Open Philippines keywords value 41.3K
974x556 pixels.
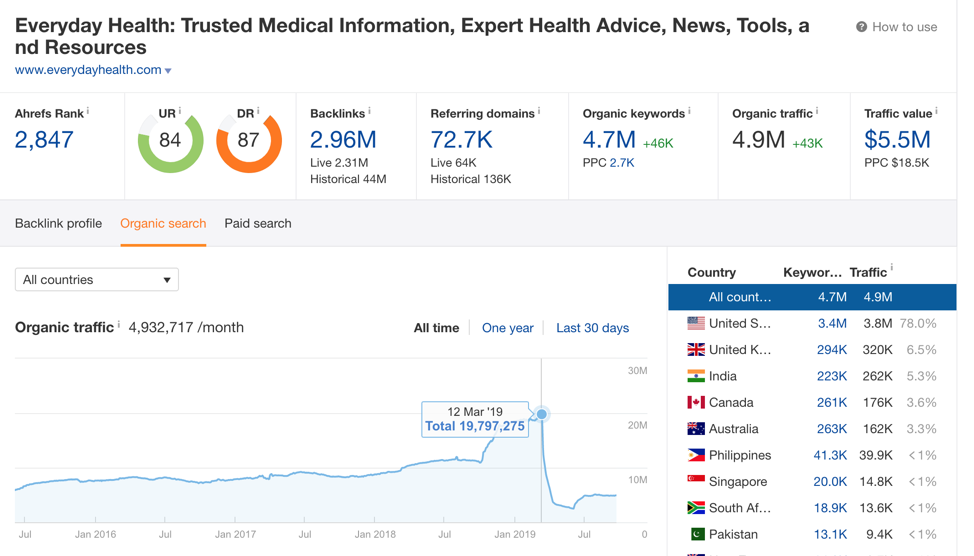[x=831, y=455]
